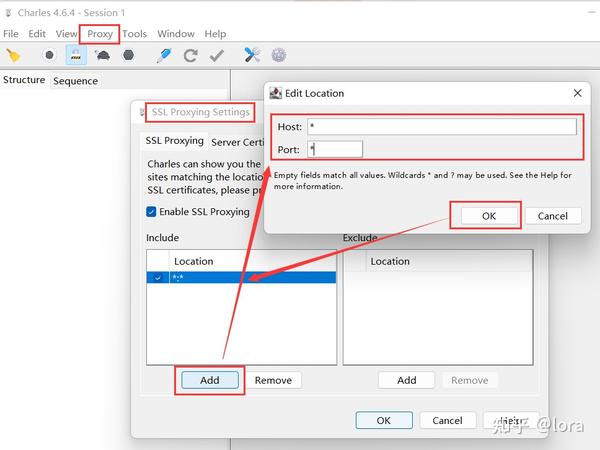Select the Server Certificates tab
Viewport: 600px width, 450px height.
[x=237, y=142]
